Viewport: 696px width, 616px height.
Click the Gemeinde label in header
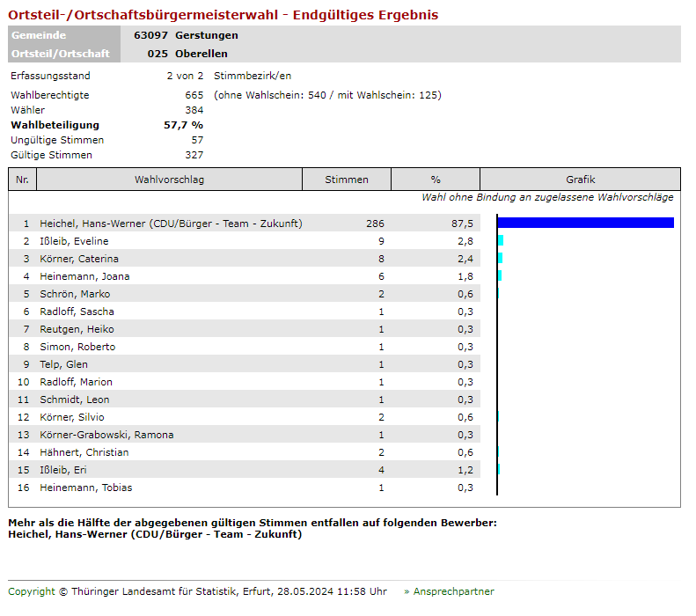point(39,35)
